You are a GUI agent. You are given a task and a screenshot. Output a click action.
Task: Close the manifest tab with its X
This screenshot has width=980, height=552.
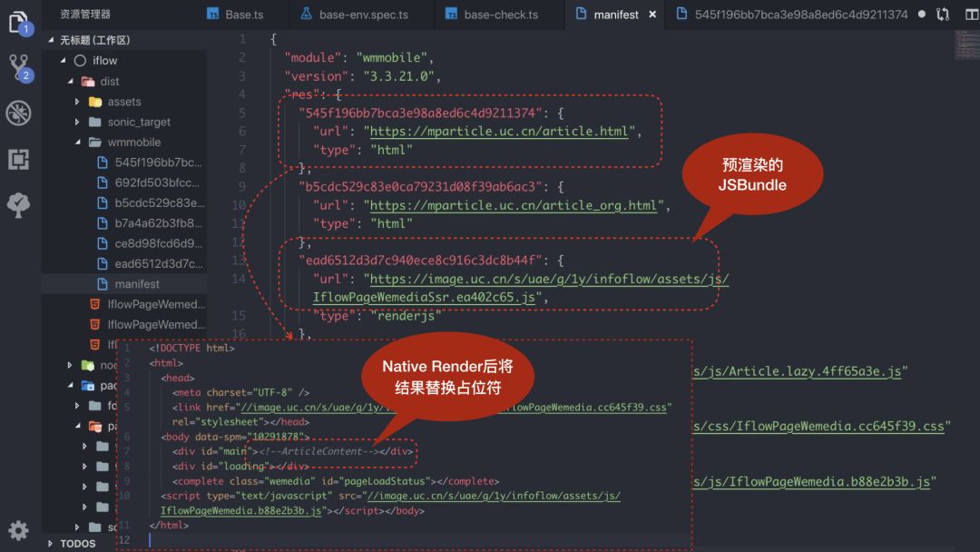tap(652, 14)
